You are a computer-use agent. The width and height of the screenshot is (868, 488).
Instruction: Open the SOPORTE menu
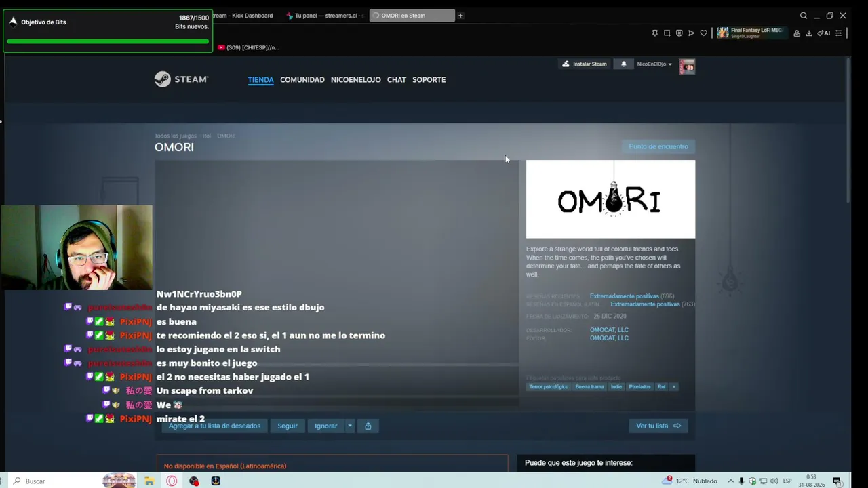429,80
